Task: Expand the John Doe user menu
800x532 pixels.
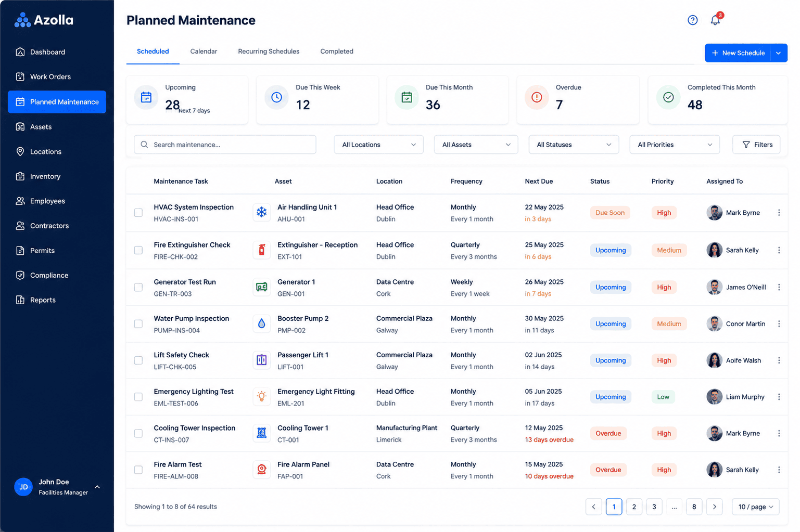Action: point(97,487)
